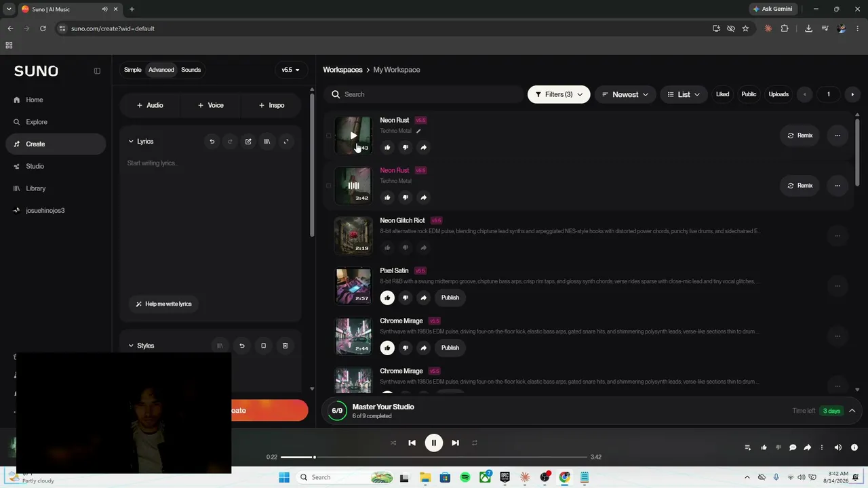Remove like from Pixel Satin

[x=387, y=298]
